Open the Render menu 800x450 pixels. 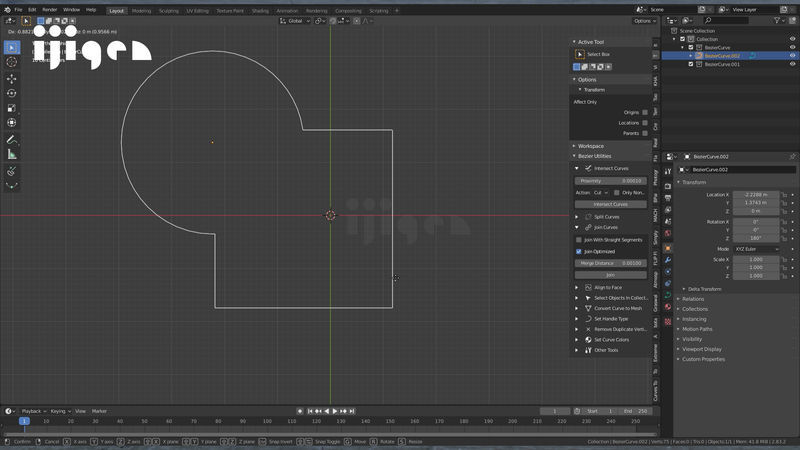(49, 10)
